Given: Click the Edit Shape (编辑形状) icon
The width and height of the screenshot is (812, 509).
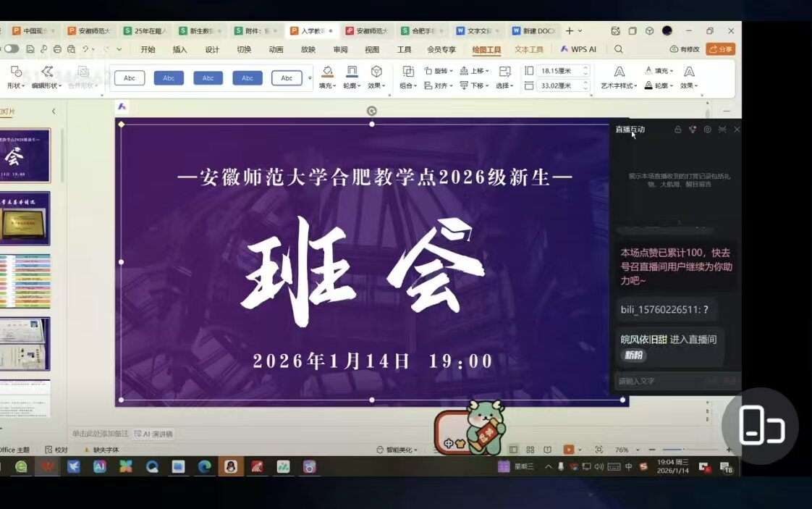Looking at the screenshot, I should [x=47, y=72].
